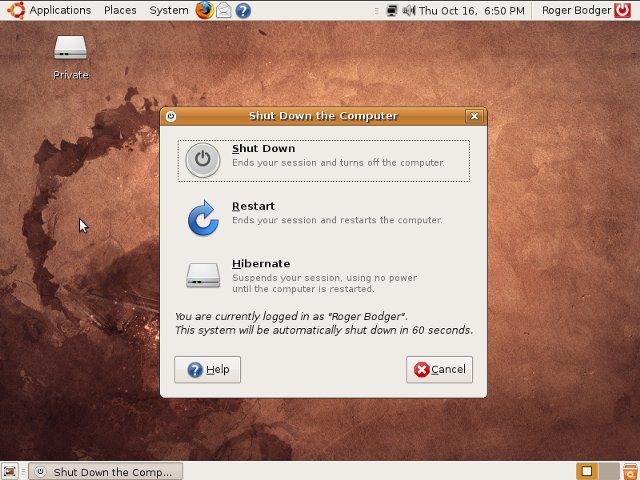Open the mail envelope launcher in panel
This screenshot has width=640, height=480.
coord(224,11)
